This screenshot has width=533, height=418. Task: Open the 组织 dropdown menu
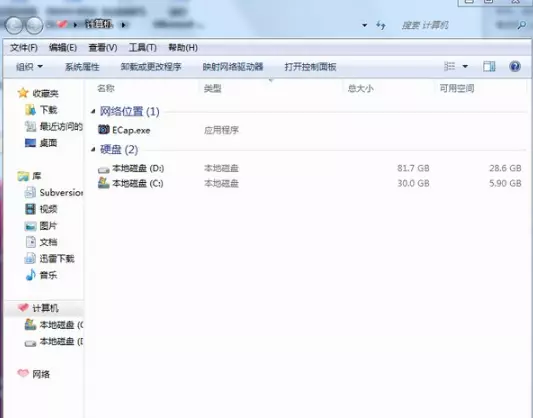(29, 67)
